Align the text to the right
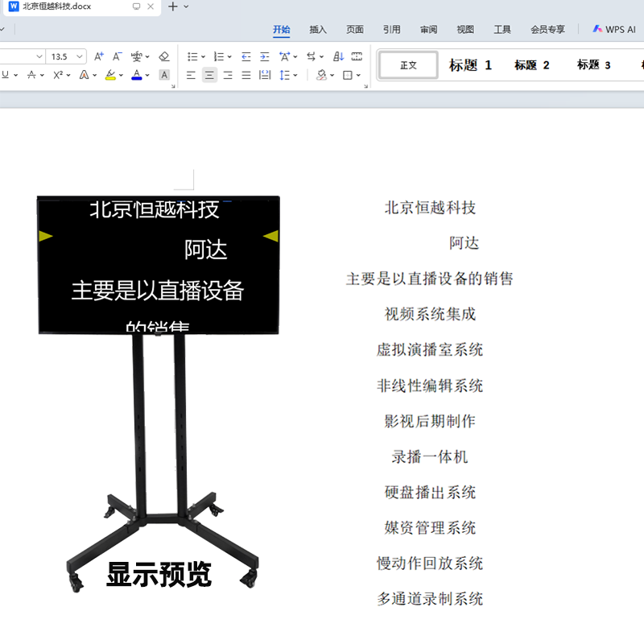Viewport: 644px width, 644px height. point(228,75)
